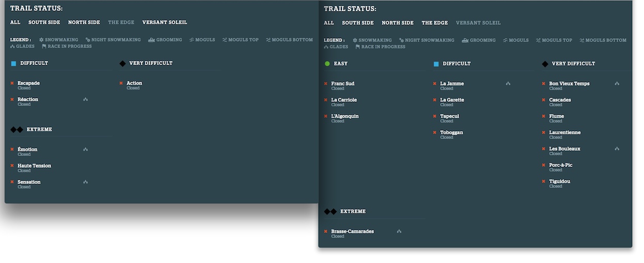Open VERSANT SOLEIL tab in the right panel

click(x=478, y=23)
